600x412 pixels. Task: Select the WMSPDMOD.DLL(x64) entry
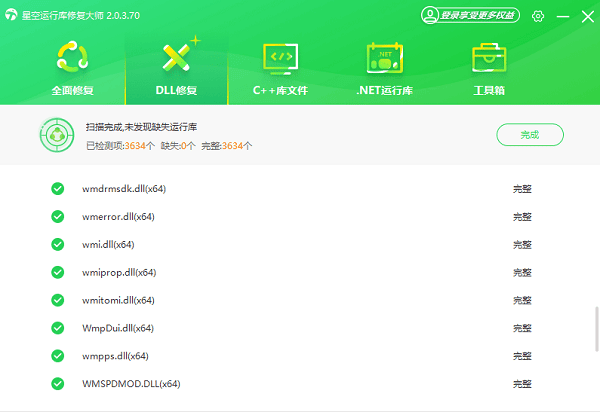tap(131, 384)
